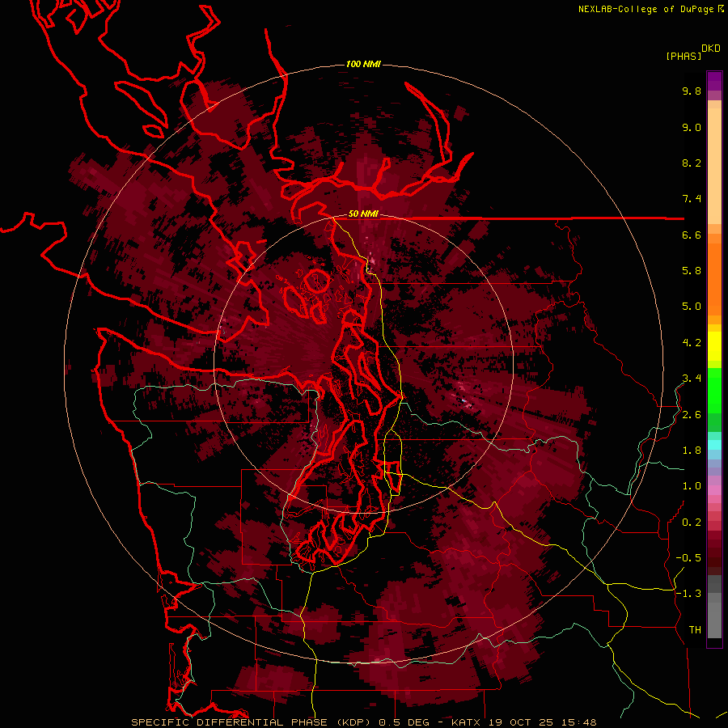The width and height of the screenshot is (728, 728).
Task: Click the DKD legend label
Action: click(711, 48)
